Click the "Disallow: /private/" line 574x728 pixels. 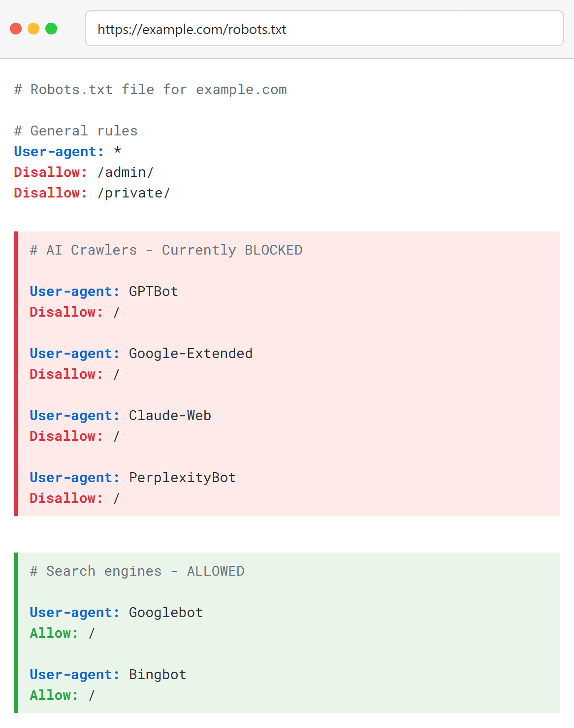pos(92,193)
